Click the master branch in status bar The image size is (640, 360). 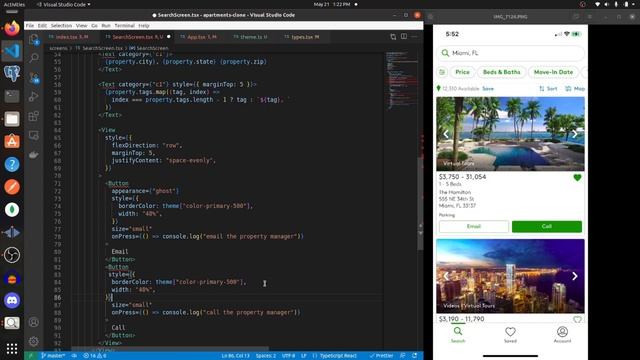coord(53,356)
